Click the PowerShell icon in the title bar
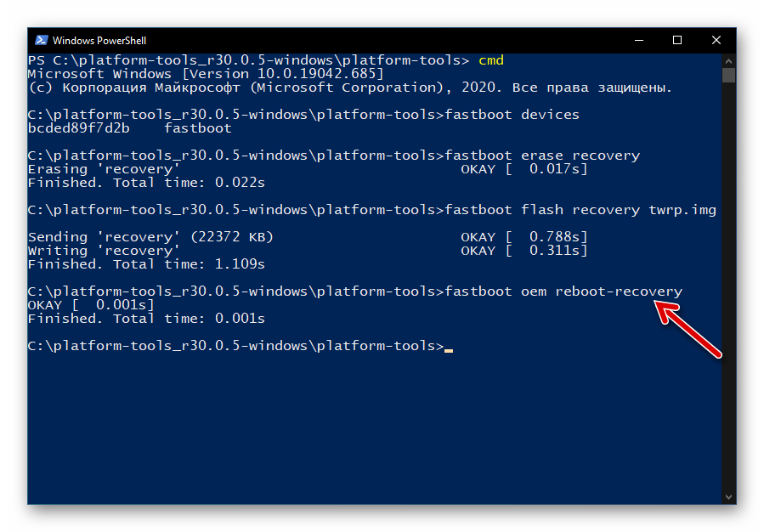The image size is (764, 532). click(x=41, y=40)
